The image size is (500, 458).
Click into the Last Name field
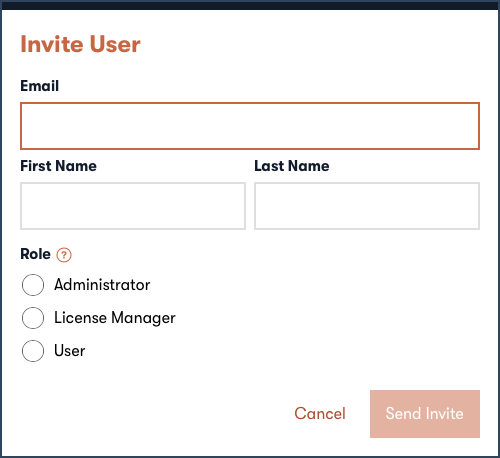(x=367, y=206)
